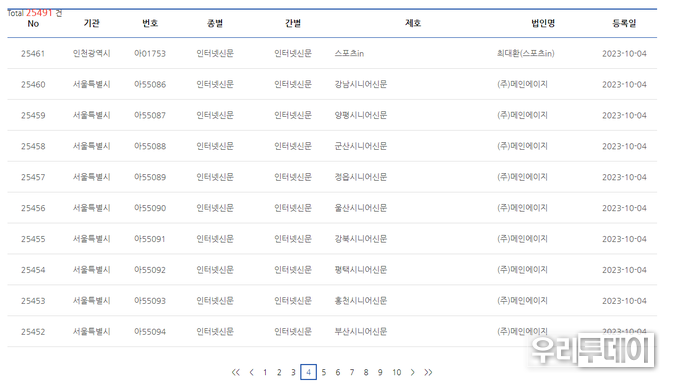Open the 강남시니어신문 title entry
Viewport: 680px width, 388px height.
[361, 84]
